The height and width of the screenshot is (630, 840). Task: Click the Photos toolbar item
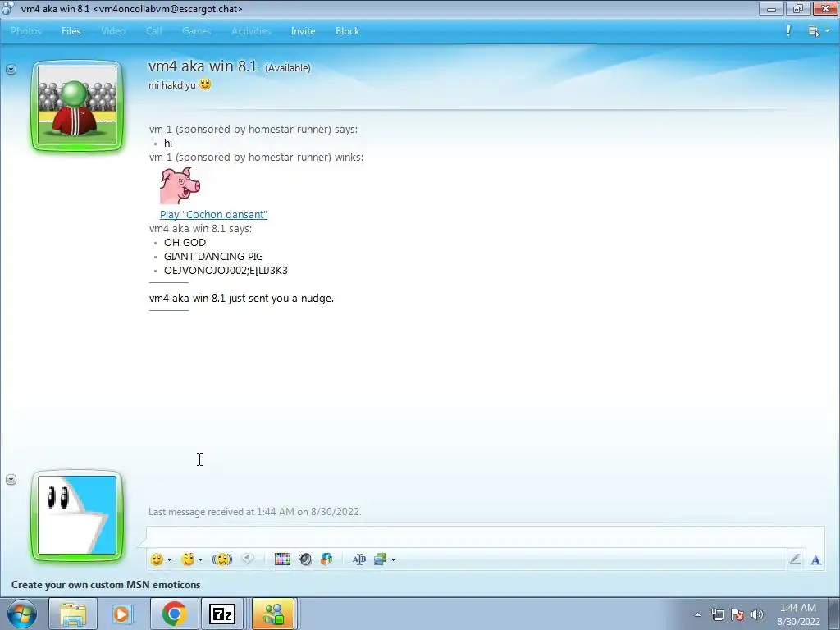pyautogui.click(x=25, y=31)
